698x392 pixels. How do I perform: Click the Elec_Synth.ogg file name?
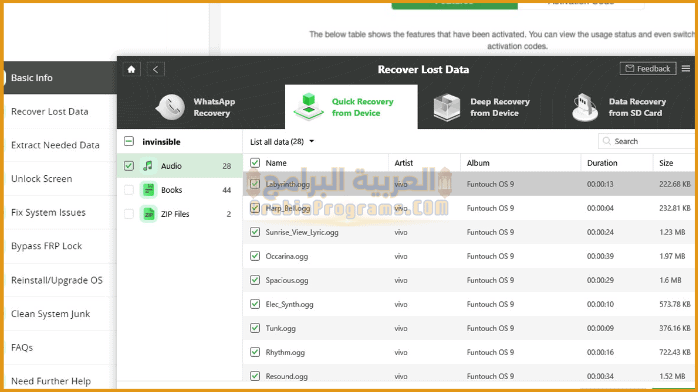click(289, 304)
